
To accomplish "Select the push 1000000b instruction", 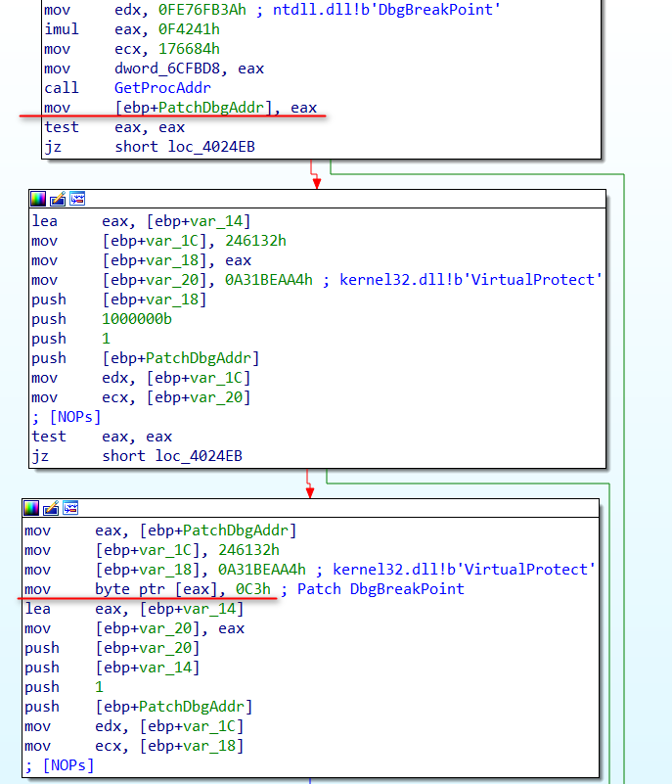I will tap(102, 319).
